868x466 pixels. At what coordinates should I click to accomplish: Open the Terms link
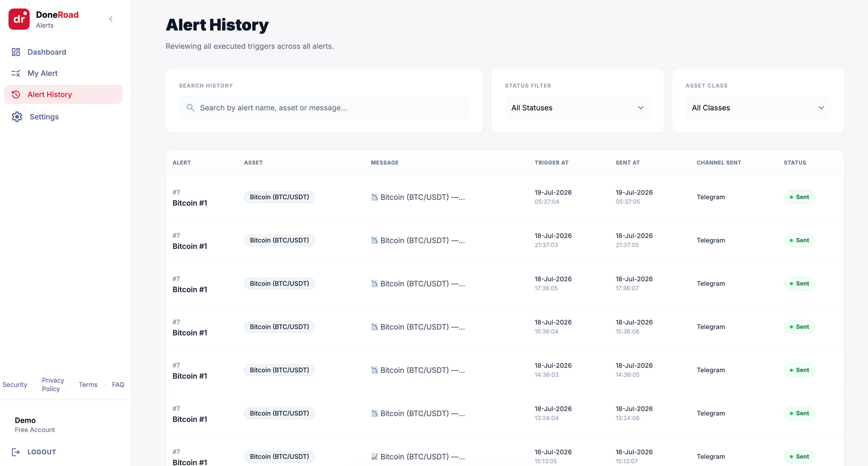88,385
